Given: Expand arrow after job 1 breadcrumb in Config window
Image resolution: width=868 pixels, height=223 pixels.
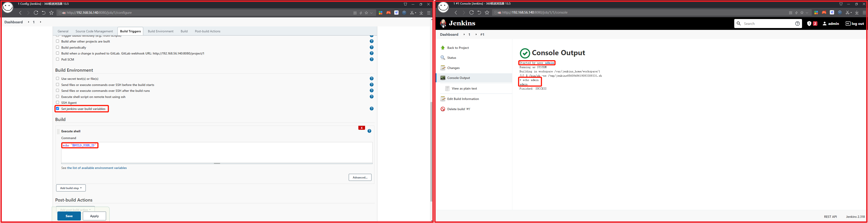Looking at the screenshot, I should 40,22.
